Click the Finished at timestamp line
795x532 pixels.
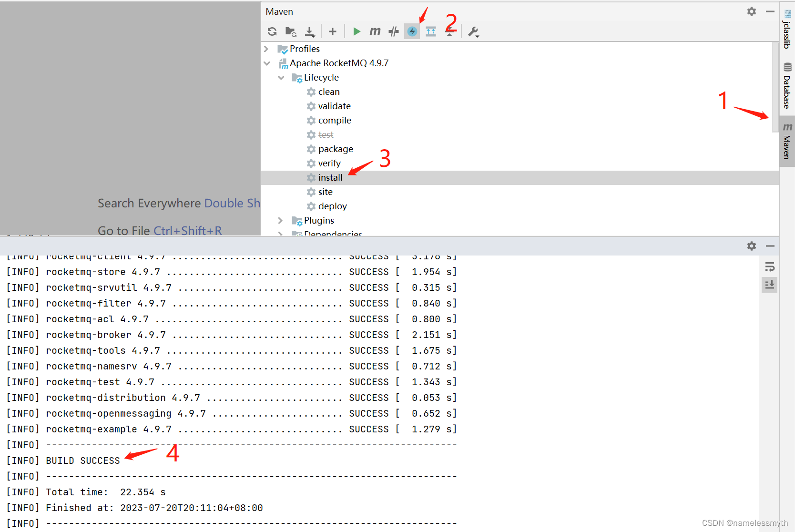coord(154,508)
